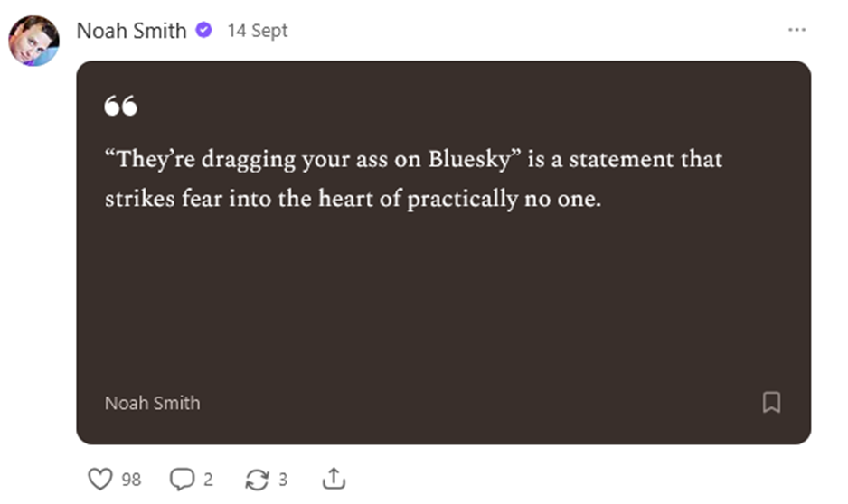Open the three-dot more options menu
Viewport: 848px width, 504px height.
796,30
